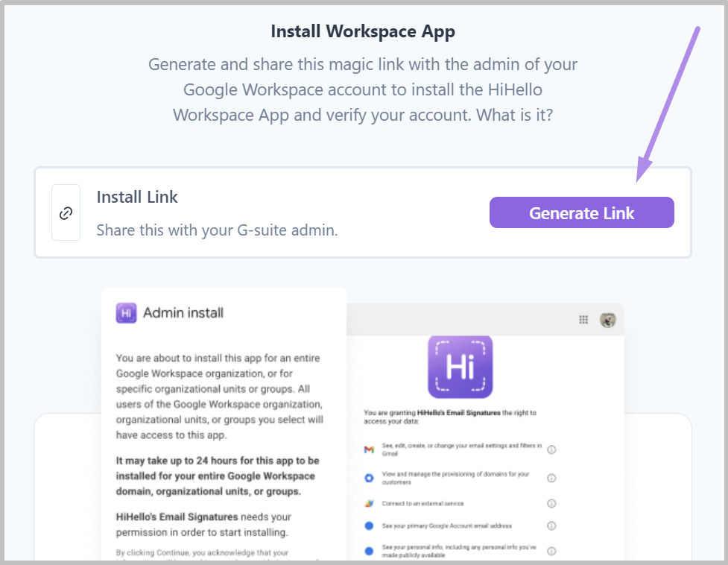Click the "It may take up to 24 hours" paragraph
728x565 pixels.
click(x=218, y=476)
